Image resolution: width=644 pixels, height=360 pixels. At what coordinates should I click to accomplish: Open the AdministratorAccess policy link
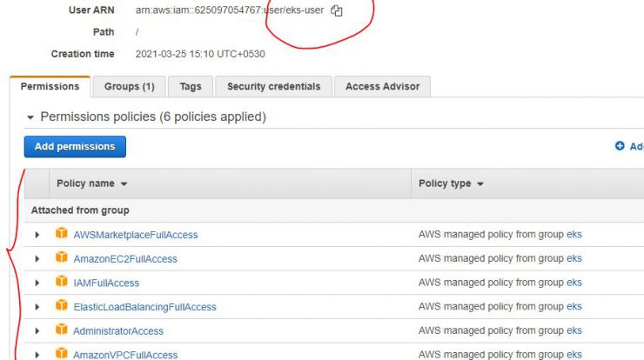pyautogui.click(x=118, y=330)
